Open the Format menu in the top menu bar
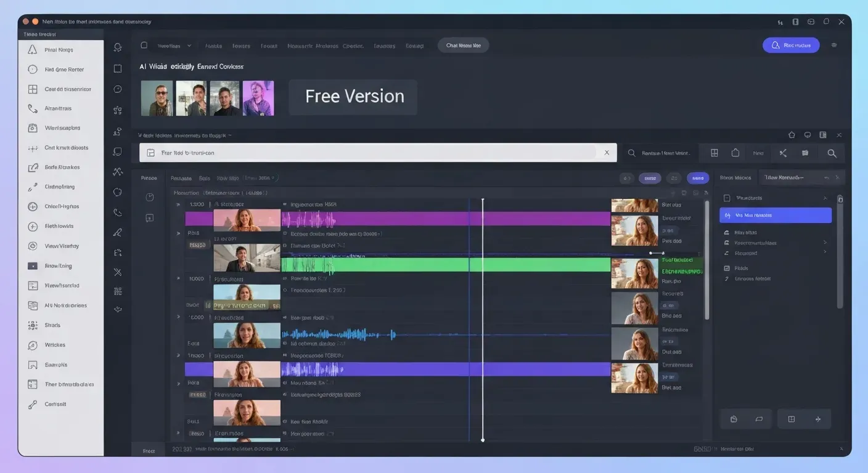Image resolution: width=868 pixels, height=473 pixels. click(269, 45)
